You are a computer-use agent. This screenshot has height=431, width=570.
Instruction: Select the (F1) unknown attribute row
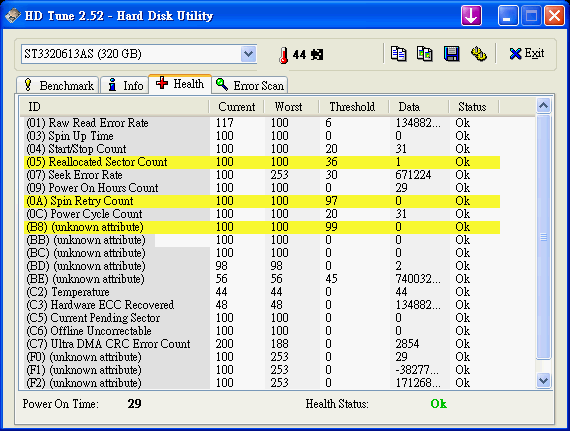(262, 370)
